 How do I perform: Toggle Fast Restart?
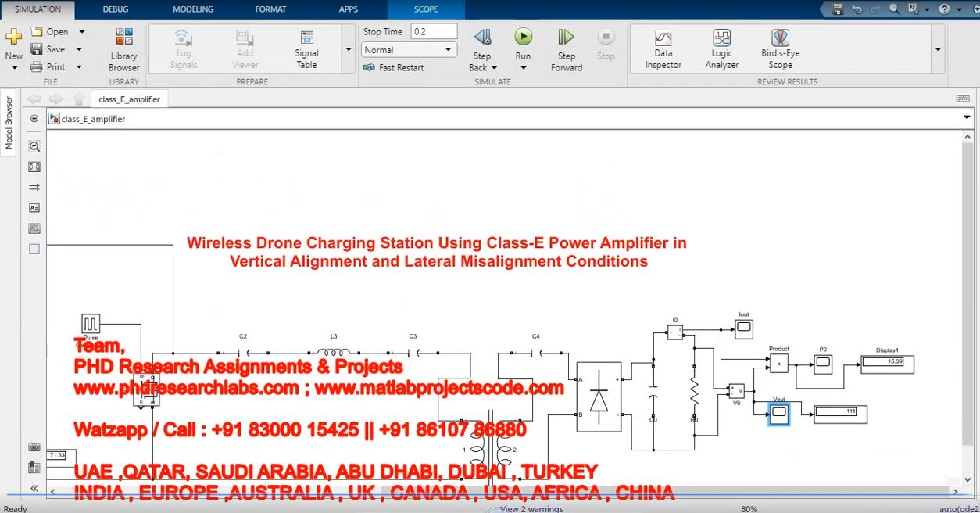click(394, 68)
